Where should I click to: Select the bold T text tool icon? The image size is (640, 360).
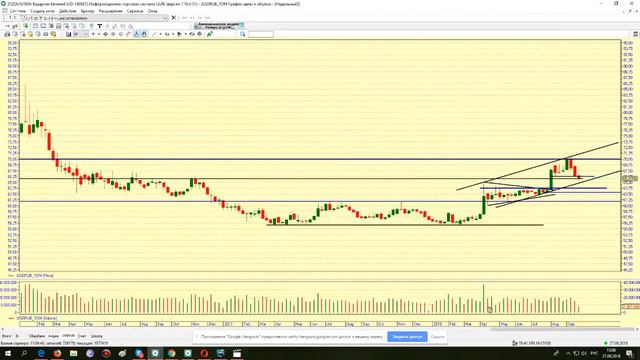[x=100, y=26]
